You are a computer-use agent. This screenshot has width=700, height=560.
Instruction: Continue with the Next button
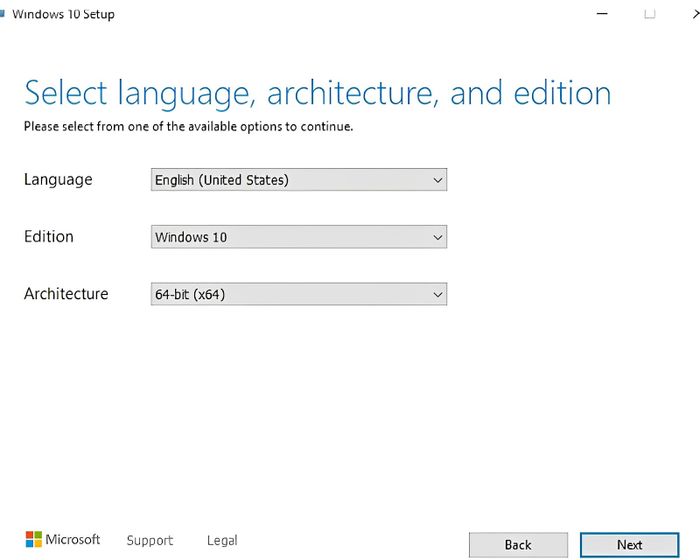click(629, 545)
